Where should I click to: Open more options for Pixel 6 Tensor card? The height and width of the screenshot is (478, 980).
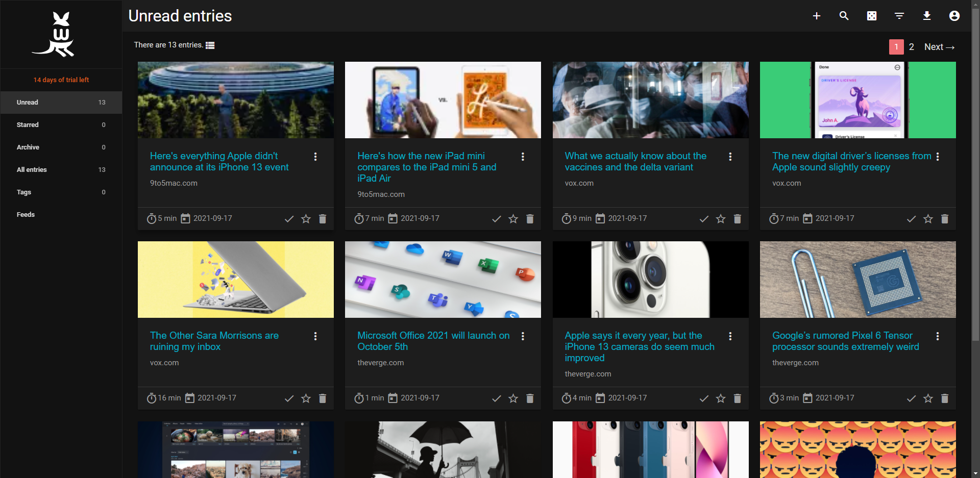(938, 336)
